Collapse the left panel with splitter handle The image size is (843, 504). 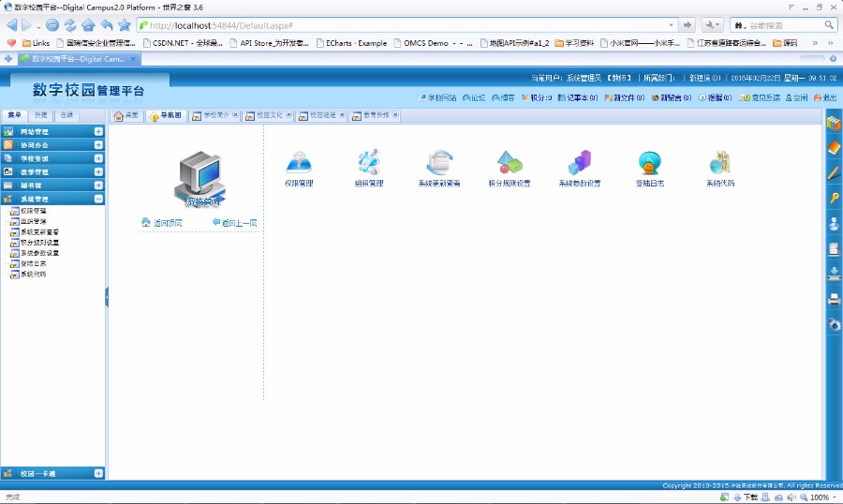107,297
